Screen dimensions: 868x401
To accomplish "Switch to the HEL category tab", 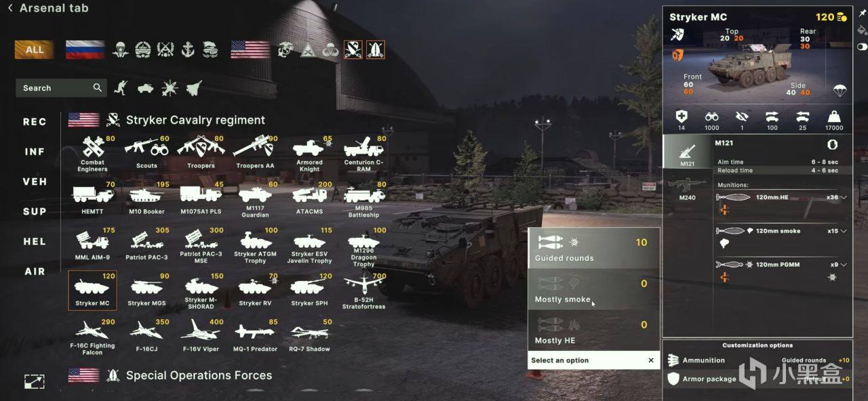I will coord(35,241).
